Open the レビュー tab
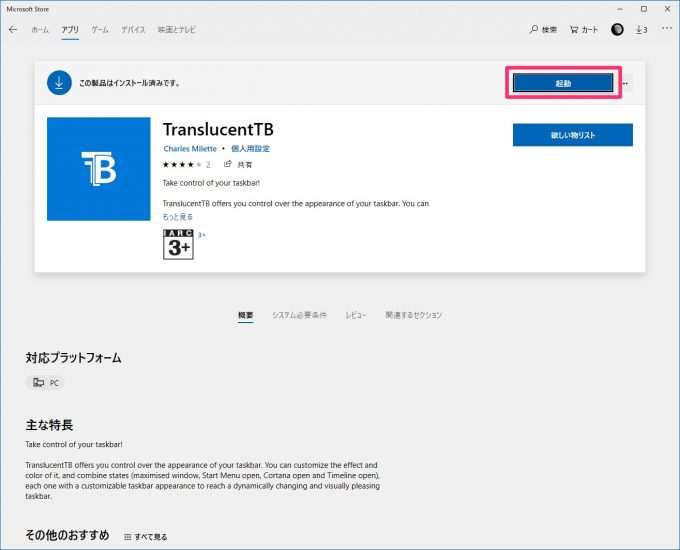This screenshot has height=550, width=680. (356, 315)
